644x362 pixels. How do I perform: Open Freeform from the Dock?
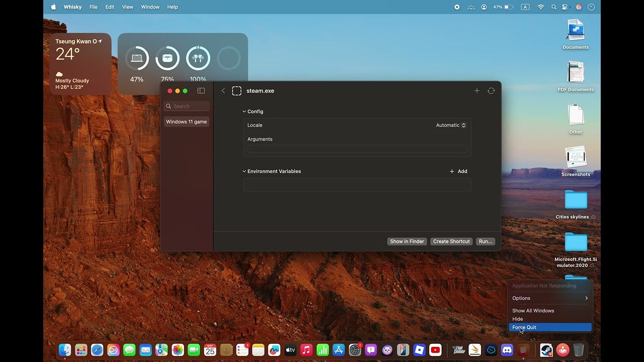(274, 350)
